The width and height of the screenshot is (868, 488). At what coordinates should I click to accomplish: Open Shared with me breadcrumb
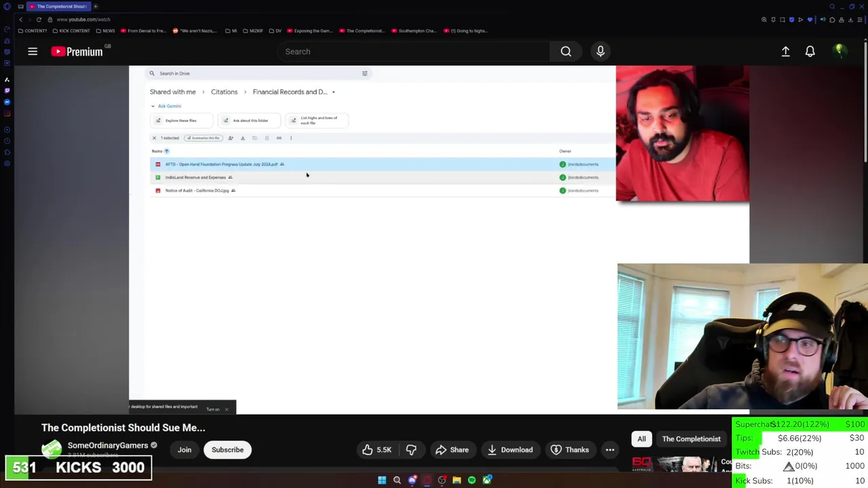click(172, 92)
